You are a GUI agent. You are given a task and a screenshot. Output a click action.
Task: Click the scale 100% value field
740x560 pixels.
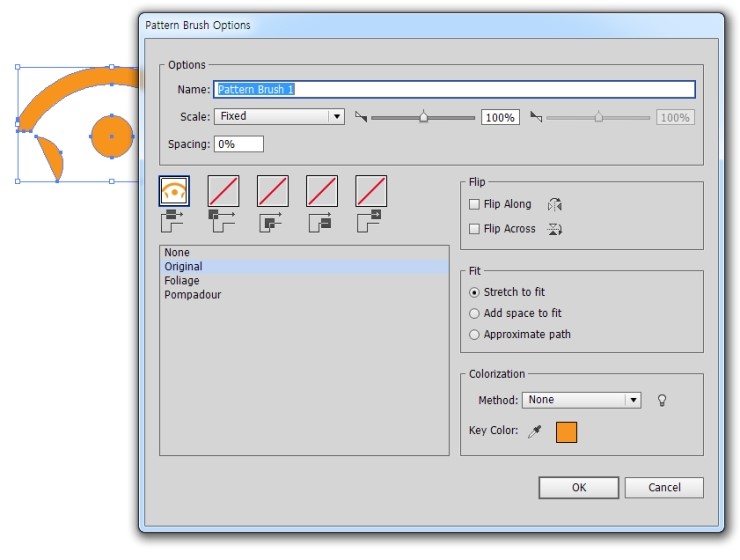click(x=500, y=117)
